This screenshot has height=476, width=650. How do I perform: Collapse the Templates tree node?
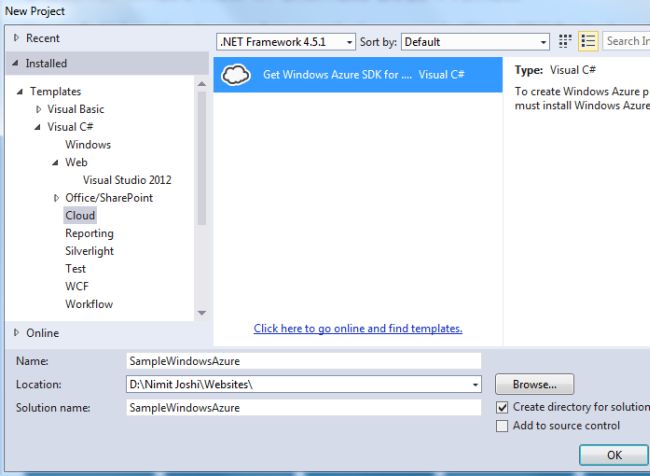click(19, 92)
